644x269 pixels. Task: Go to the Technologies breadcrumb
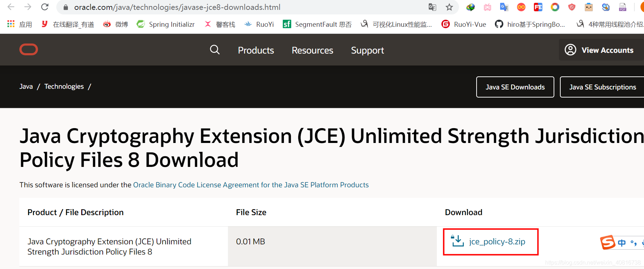click(x=64, y=87)
